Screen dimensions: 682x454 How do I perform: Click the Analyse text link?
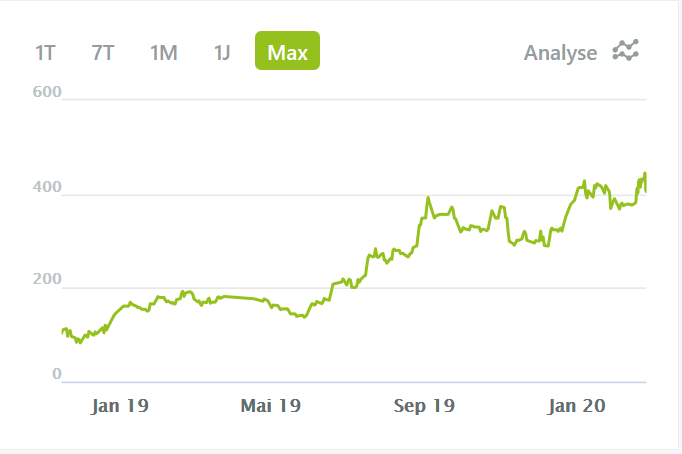tap(560, 52)
